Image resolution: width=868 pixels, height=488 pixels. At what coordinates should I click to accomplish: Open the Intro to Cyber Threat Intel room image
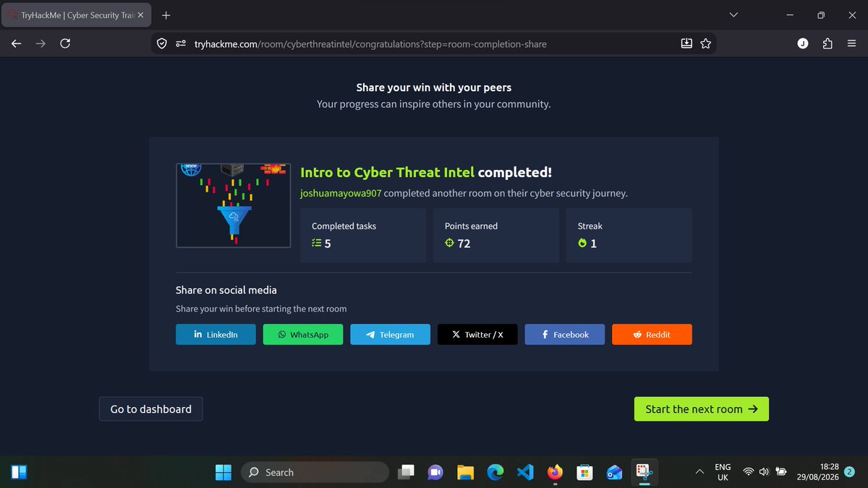(234, 205)
